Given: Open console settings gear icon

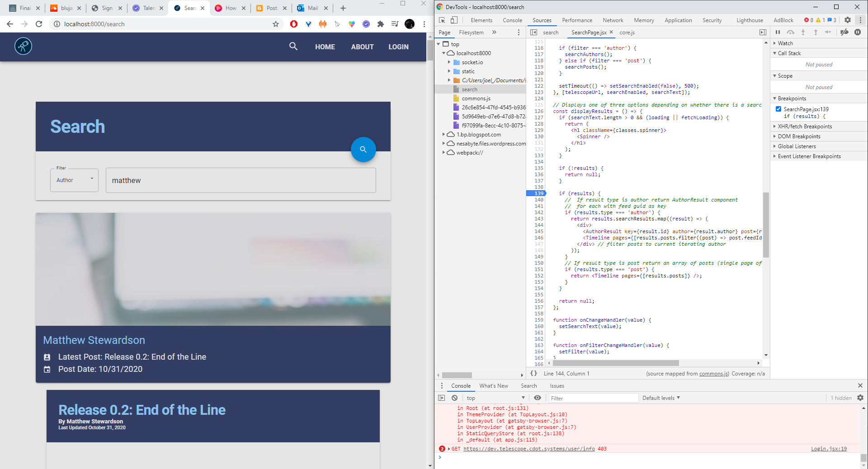Looking at the screenshot, I should pyautogui.click(x=860, y=398).
